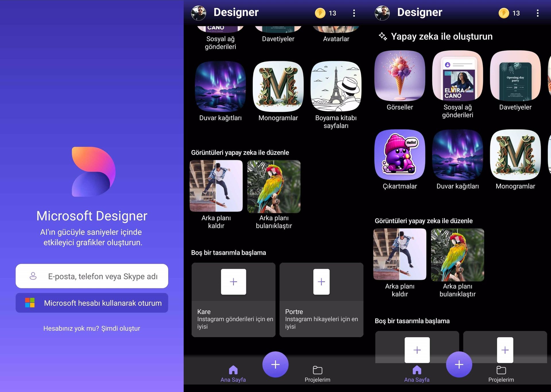Tap the round create plus button, right screen
551x392 pixels.
pos(459,364)
